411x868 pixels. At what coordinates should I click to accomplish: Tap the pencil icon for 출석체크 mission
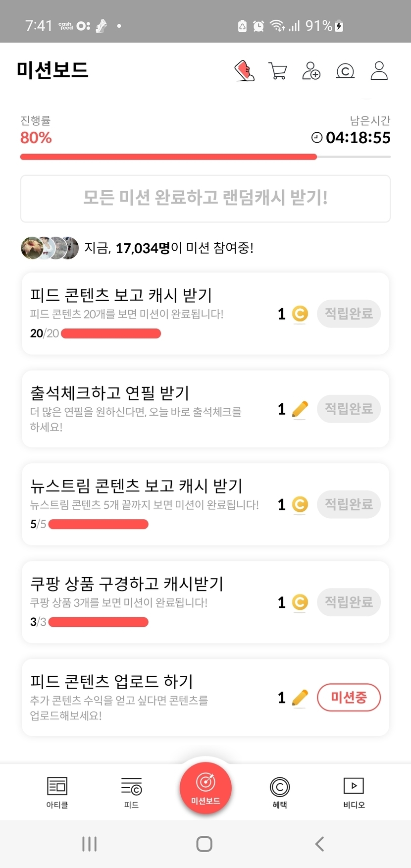point(300,409)
